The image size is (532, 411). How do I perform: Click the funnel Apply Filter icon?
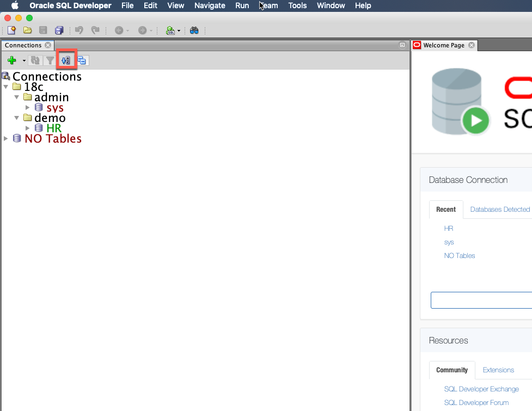(50, 60)
